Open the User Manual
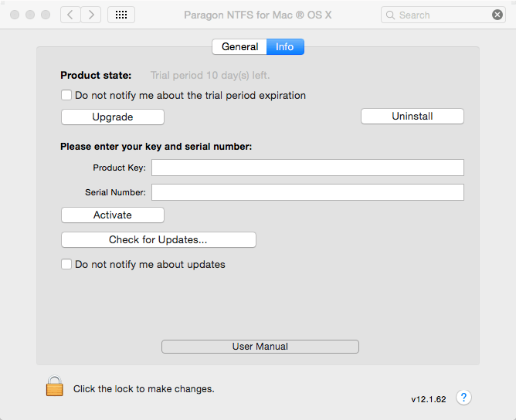 [x=260, y=347]
